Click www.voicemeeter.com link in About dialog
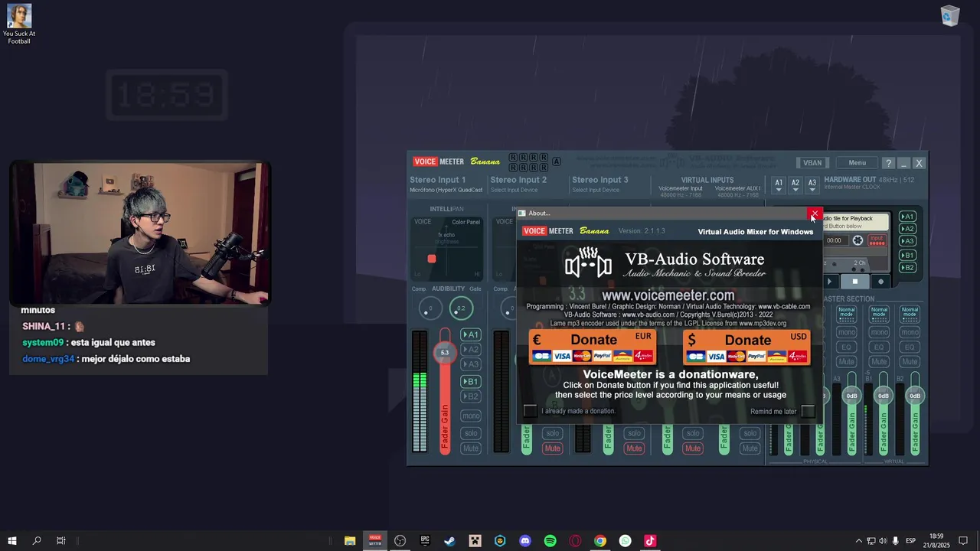This screenshot has width=980, height=551. [x=668, y=295]
